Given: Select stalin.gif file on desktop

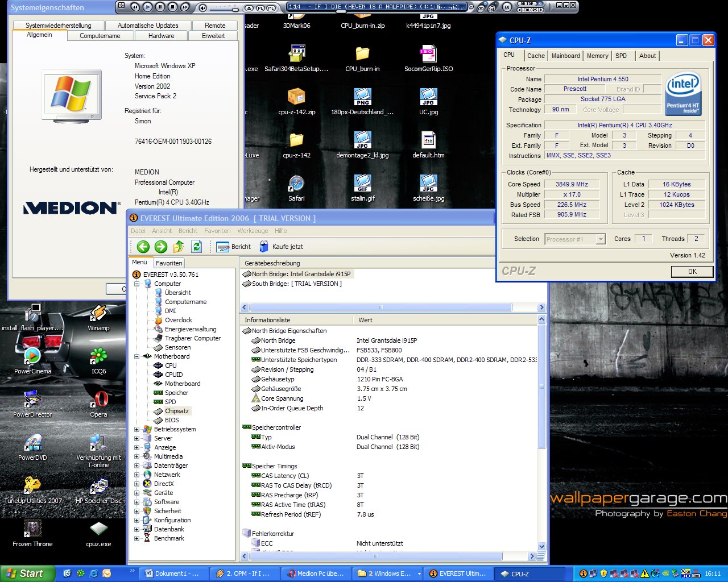Looking at the screenshot, I should point(363,188).
